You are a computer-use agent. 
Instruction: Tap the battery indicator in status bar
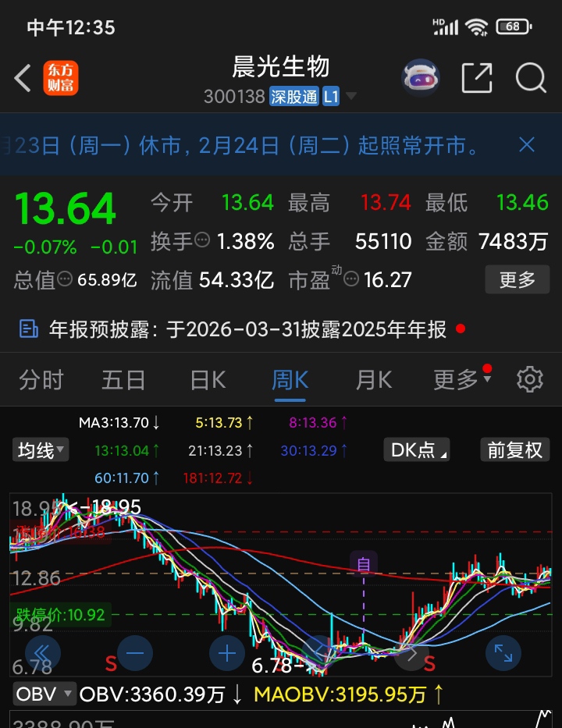pyautogui.click(x=514, y=27)
